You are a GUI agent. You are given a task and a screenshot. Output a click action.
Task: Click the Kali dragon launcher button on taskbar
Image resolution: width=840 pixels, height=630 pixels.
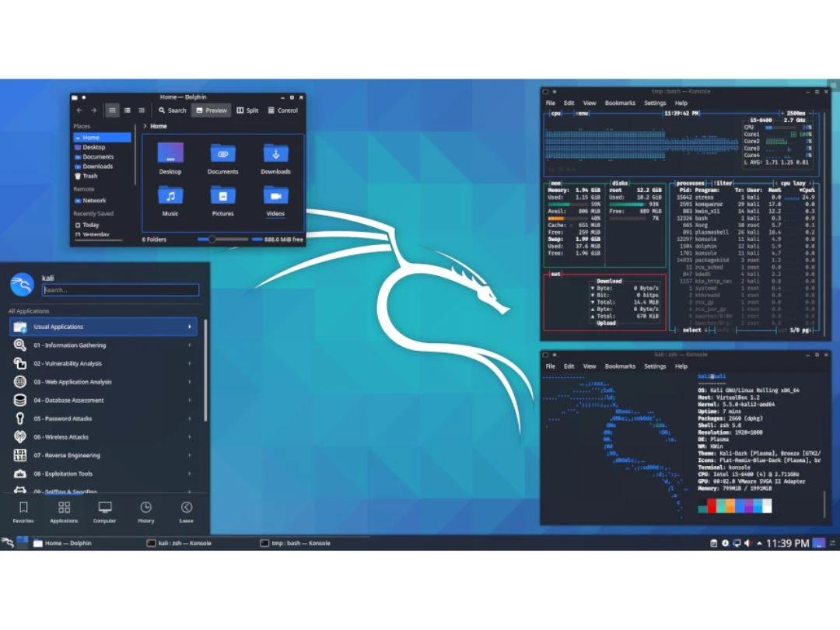tap(8, 543)
